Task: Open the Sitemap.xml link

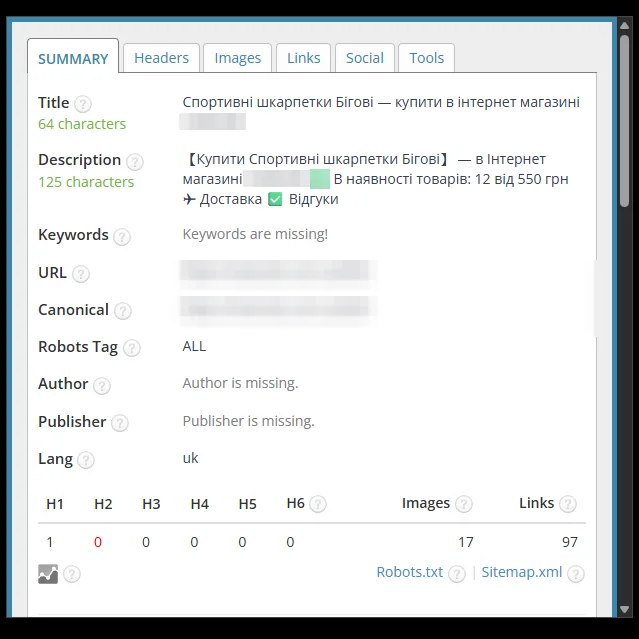Action: [x=522, y=572]
